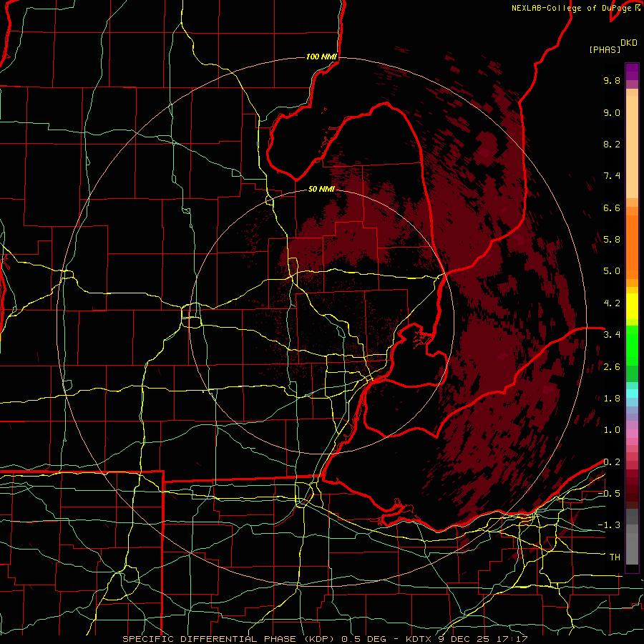The image size is (644, 644).
Task: Click the 3.4 value on the color scale
Action: tap(612, 335)
